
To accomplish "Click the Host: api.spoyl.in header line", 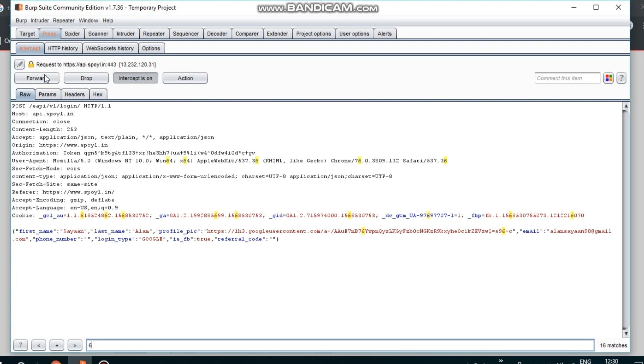I will click(x=43, y=114).
